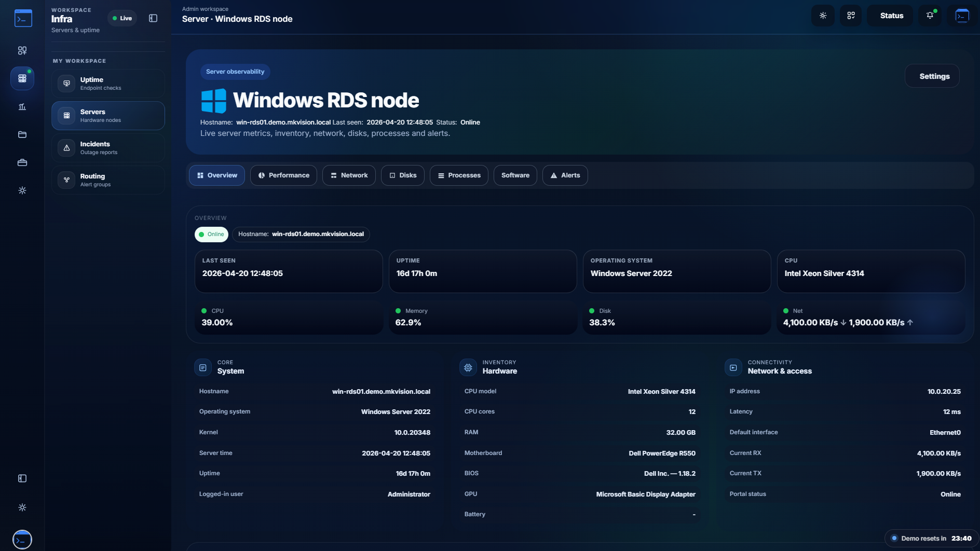Click the Kernel value 10.0.20348
This screenshot has width=980, height=551.
[x=412, y=433]
